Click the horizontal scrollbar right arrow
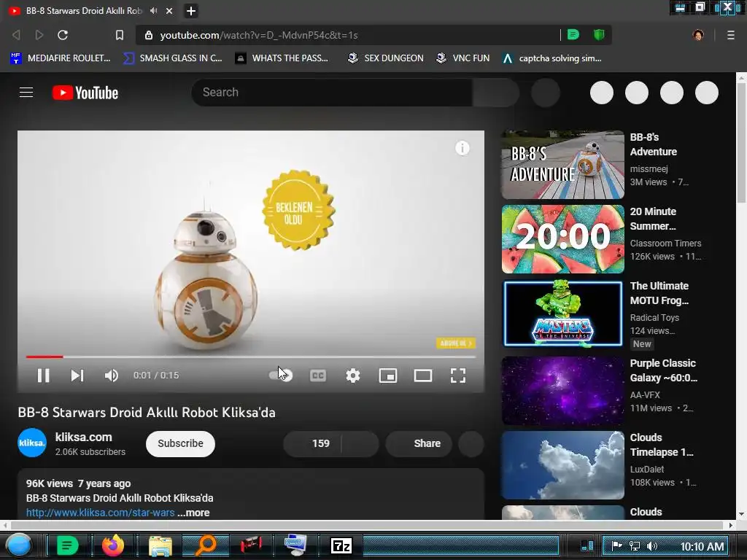Screen dimensions: 747x560 click(x=731, y=525)
